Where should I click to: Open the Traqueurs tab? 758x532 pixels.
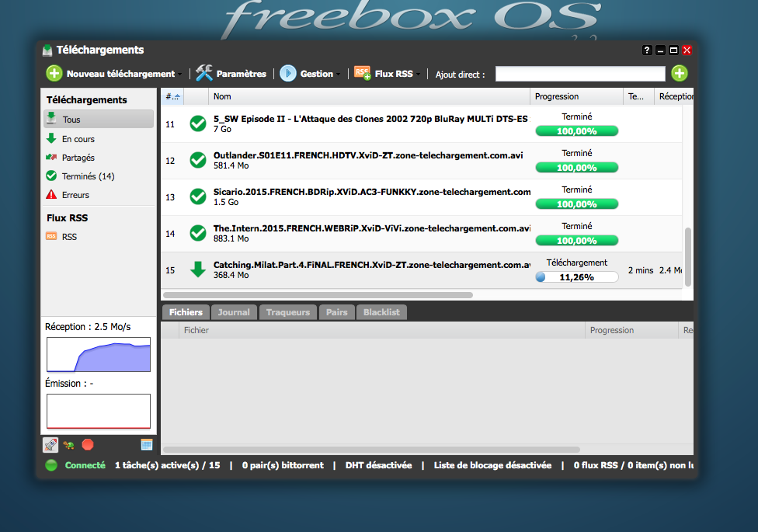click(288, 312)
